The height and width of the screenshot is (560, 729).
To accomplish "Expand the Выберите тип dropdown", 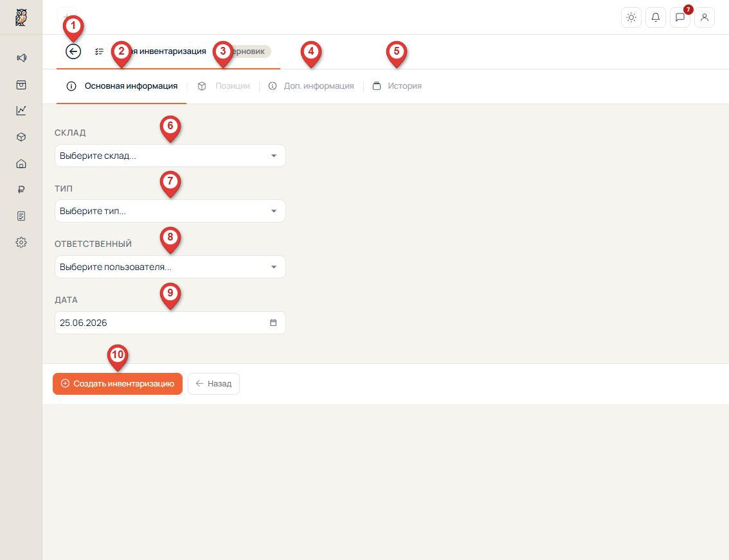I will pos(170,211).
